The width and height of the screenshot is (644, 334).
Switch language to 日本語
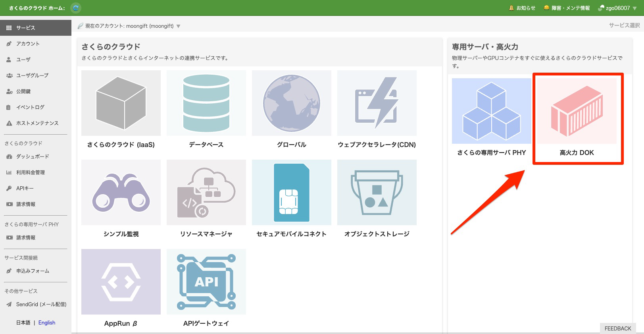pyautogui.click(x=23, y=322)
